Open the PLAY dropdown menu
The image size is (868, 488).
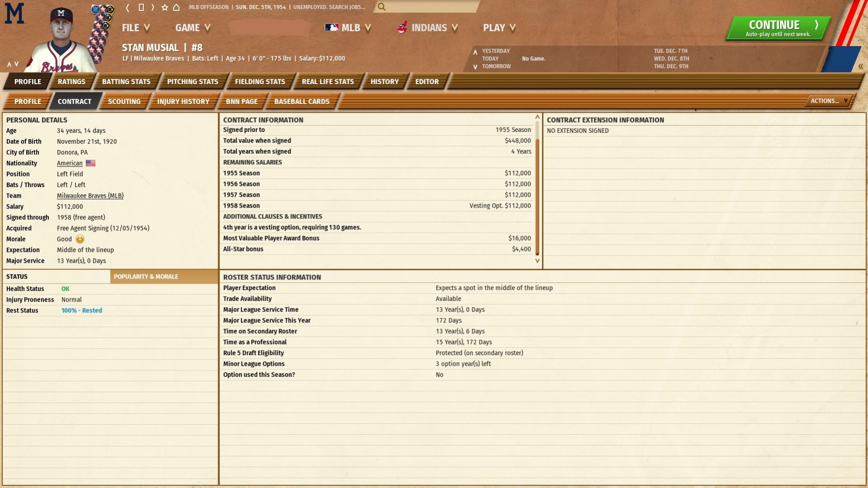coord(499,28)
